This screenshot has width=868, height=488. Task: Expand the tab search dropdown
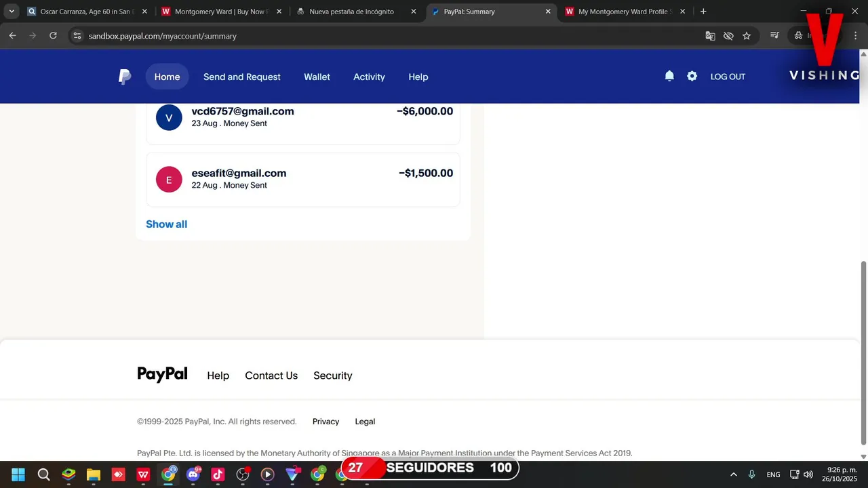(x=12, y=12)
